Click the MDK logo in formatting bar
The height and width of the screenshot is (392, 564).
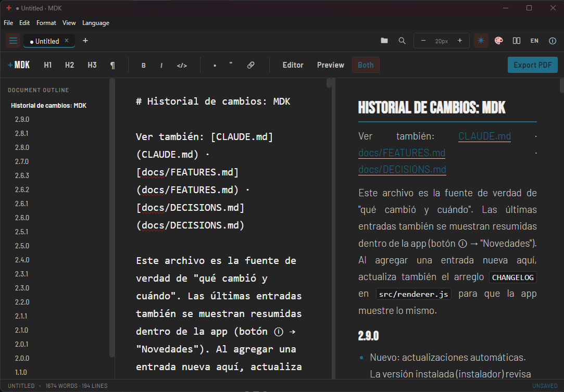(x=19, y=65)
